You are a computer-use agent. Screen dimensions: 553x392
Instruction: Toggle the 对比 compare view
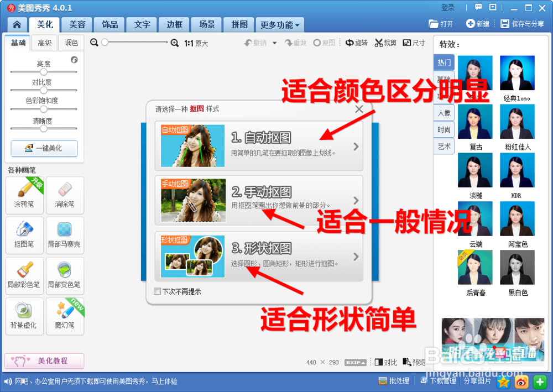[x=386, y=362]
